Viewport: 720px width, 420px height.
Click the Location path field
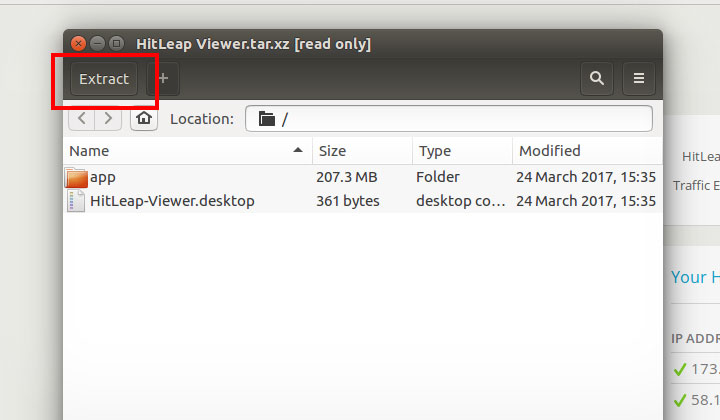tap(449, 119)
